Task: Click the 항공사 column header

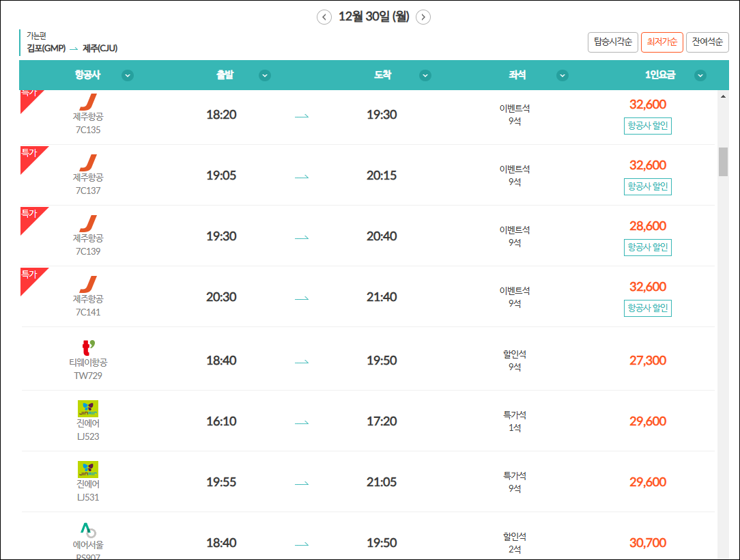Action: click(88, 75)
